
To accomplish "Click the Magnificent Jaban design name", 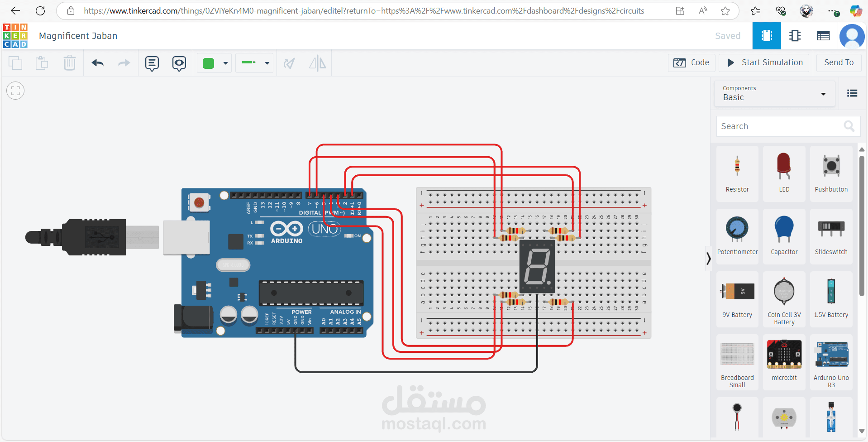I will [x=78, y=36].
